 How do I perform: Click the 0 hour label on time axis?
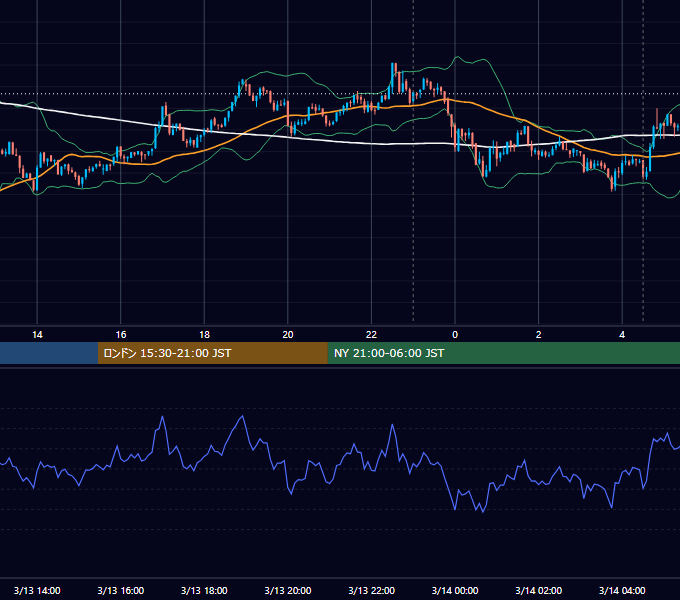click(x=455, y=335)
